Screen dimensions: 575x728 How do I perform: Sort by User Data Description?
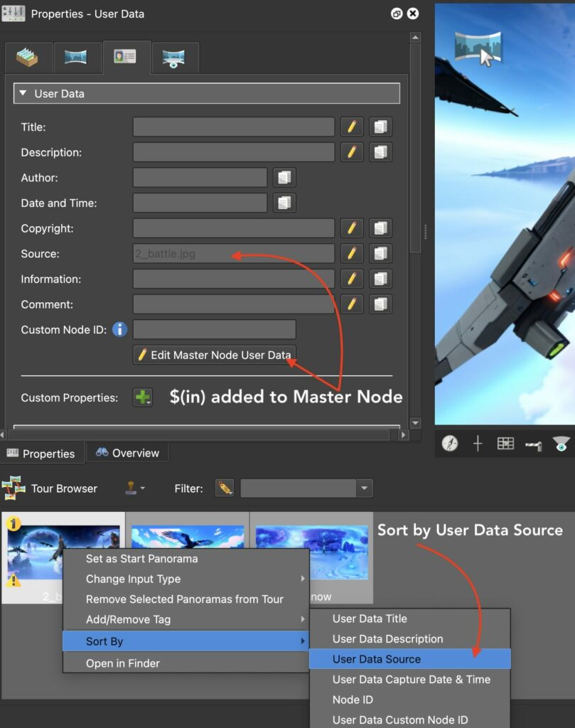[410, 639]
